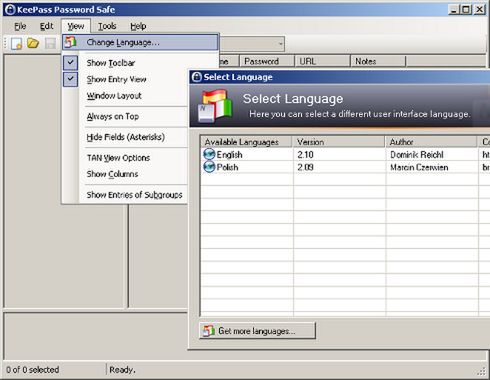The height and width of the screenshot is (380, 490).
Task: Expand the Show Columns submenu
Action: click(112, 174)
